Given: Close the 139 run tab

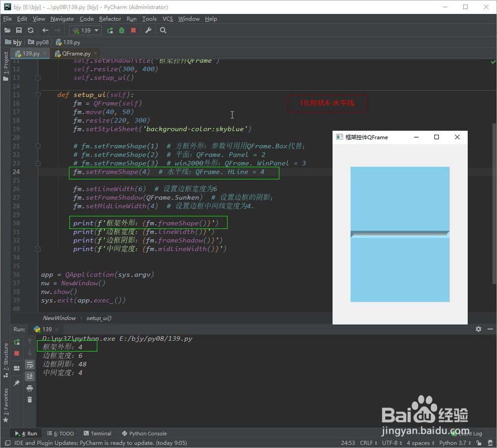Looking at the screenshot, I should coord(57,330).
